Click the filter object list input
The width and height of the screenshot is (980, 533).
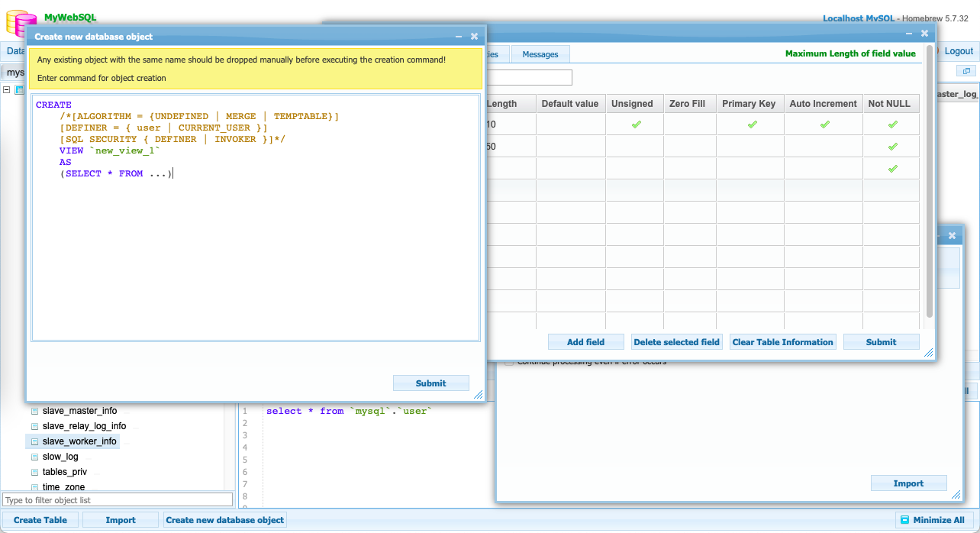coord(118,500)
